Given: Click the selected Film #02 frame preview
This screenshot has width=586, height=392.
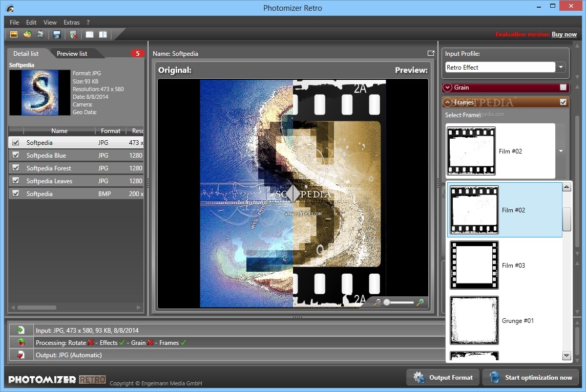Looking at the screenshot, I should tap(471, 151).
